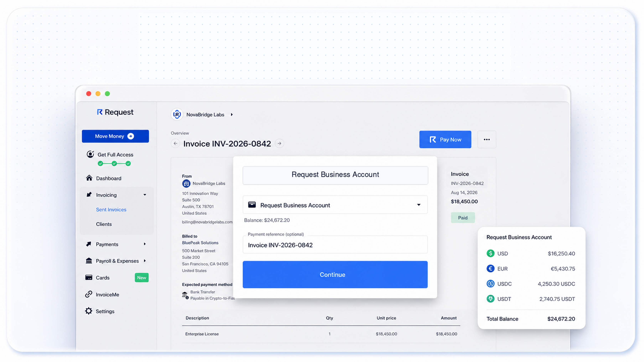644x362 pixels.
Task: Click the Payment reference input field
Action: pyautogui.click(x=335, y=245)
